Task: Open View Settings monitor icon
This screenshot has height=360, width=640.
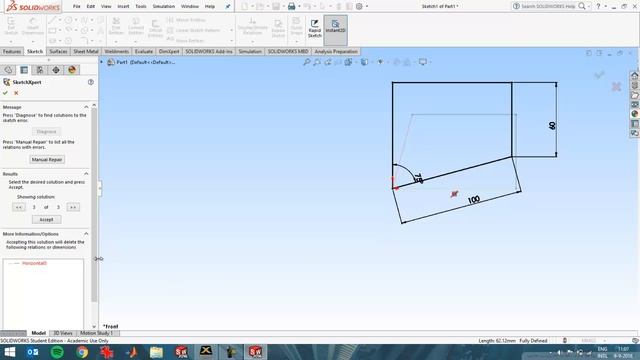Action: [x=422, y=62]
